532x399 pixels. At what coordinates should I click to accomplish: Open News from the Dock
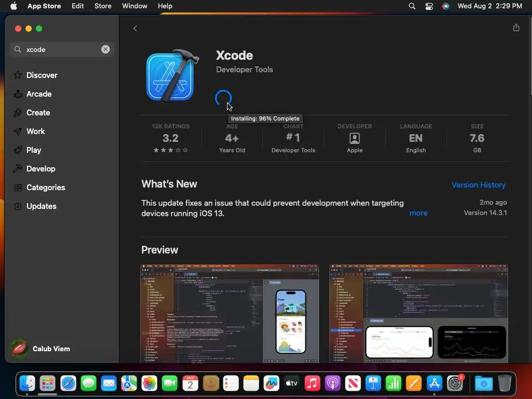point(353,384)
